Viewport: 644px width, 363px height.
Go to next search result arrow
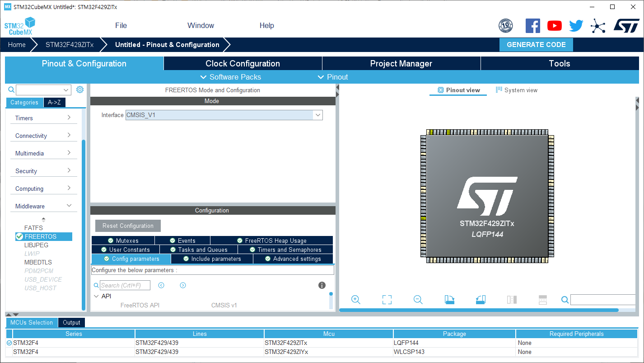(x=183, y=285)
